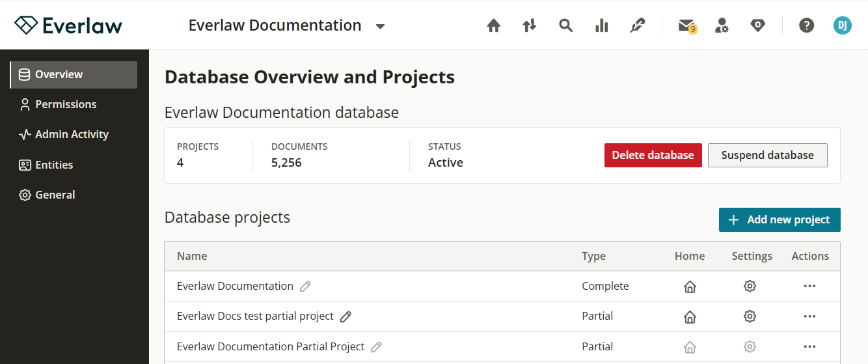Screen dimensions: 868x364
Task: Click Everlaw Docs test partial project name
Action: pos(255,316)
